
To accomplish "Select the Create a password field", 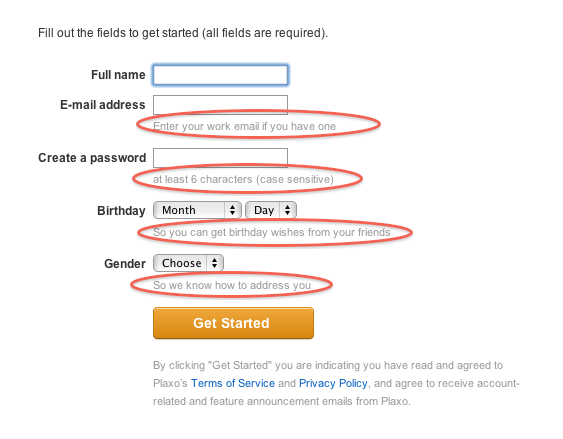I will coord(220,158).
